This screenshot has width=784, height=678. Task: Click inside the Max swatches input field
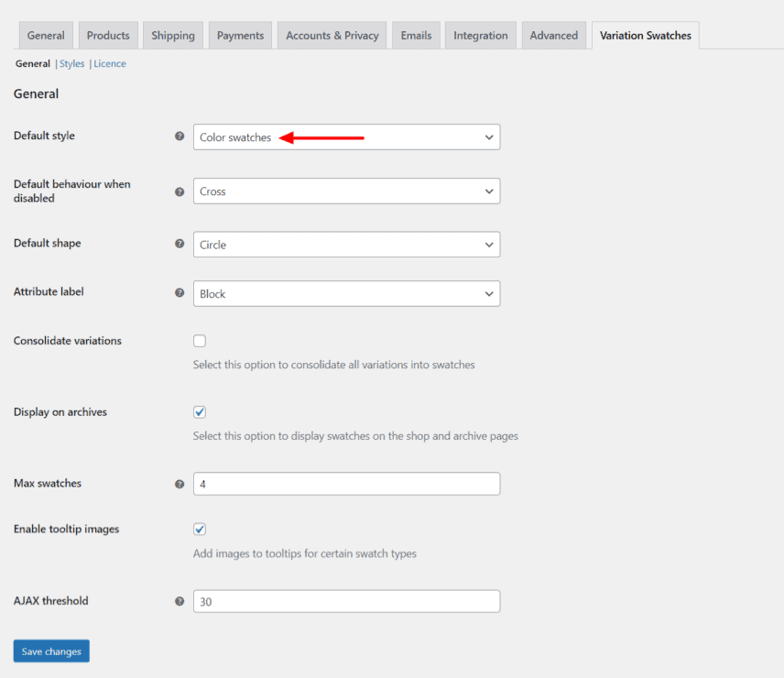point(346,484)
